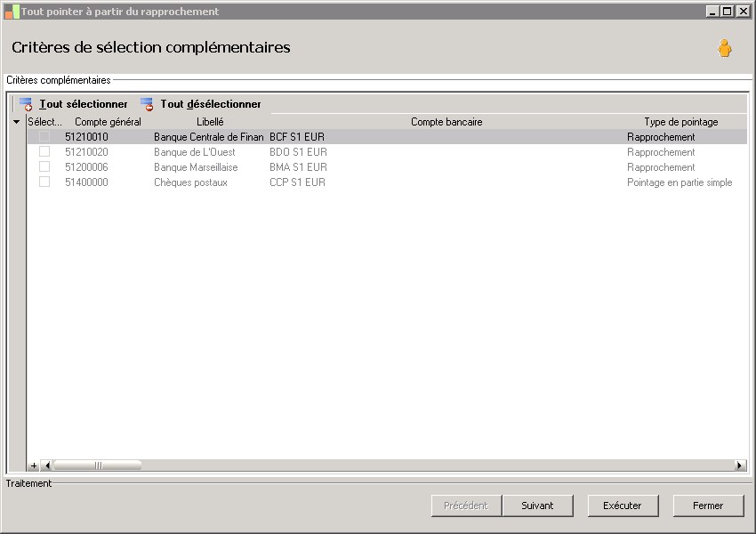Screen dimensions: 756x534
Task: Click the Sélect... column header
Action: pyautogui.click(x=44, y=122)
